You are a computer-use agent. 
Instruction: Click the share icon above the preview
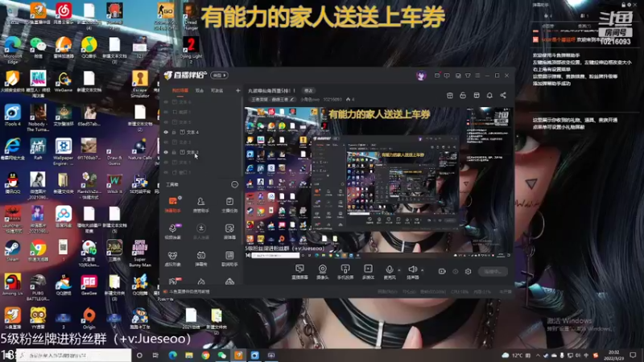pos(503,95)
